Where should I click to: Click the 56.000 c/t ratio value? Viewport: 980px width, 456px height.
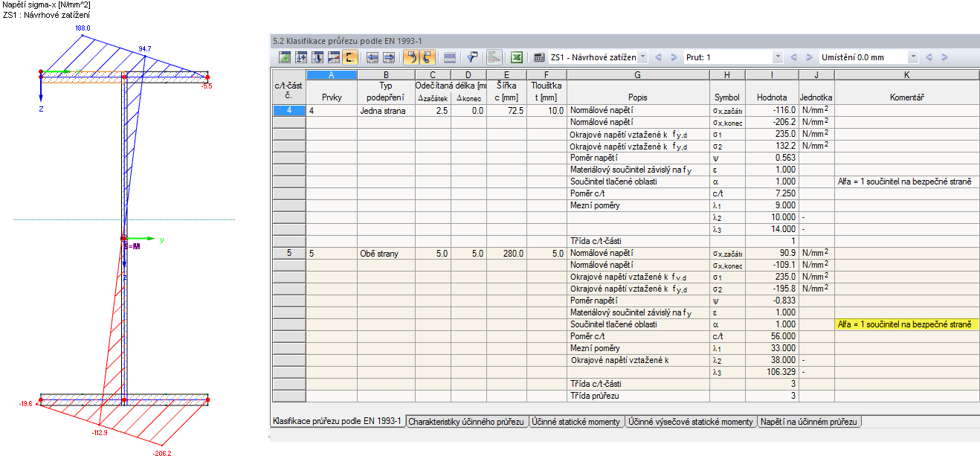tap(772, 336)
